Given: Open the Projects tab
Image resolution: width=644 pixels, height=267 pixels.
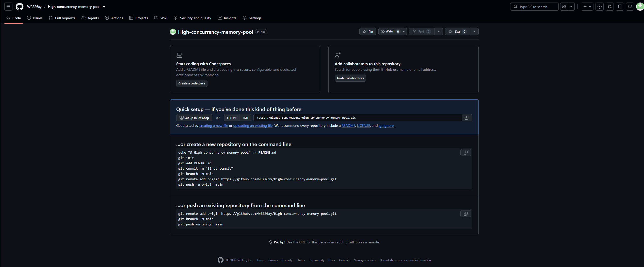Looking at the screenshot, I should [138, 18].
